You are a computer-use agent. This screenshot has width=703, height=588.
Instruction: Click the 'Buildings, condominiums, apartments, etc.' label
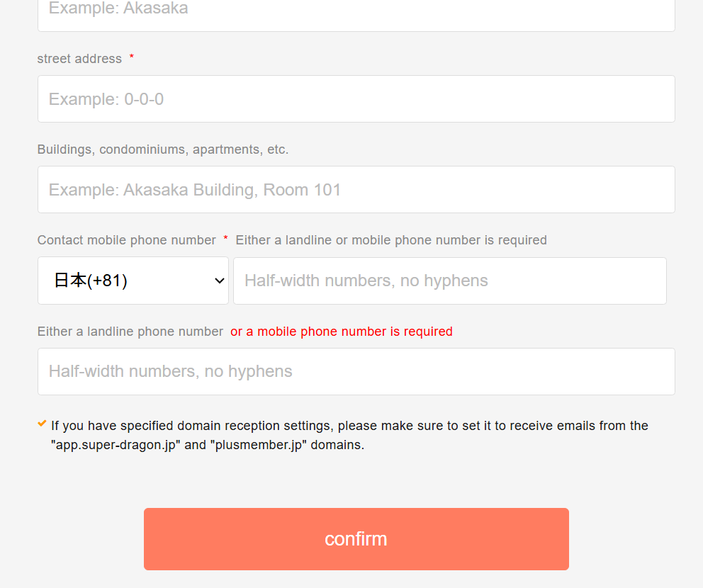[163, 149]
